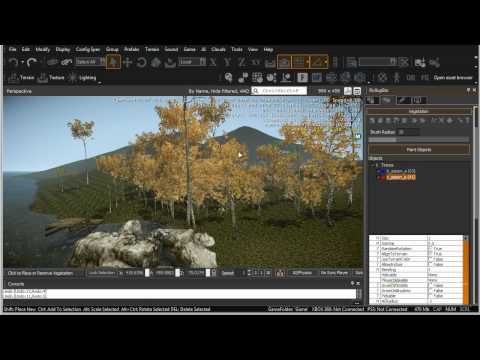Activate the Select terrain tool icon
The width and height of the screenshot is (480, 360).
tap(170, 62)
